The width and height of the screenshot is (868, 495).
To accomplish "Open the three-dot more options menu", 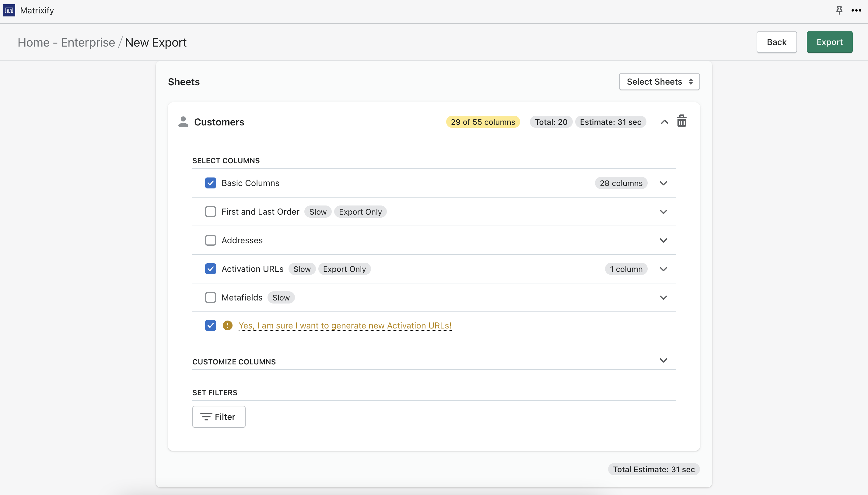I will pyautogui.click(x=856, y=10).
